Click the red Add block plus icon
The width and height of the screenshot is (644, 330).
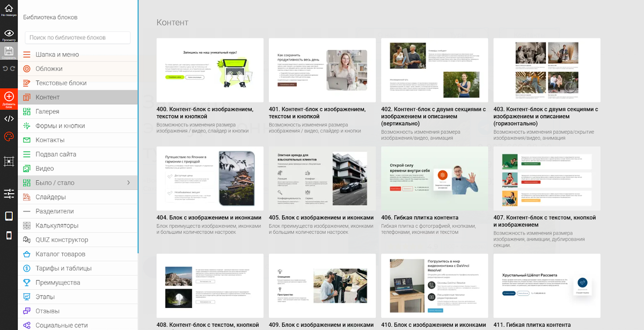[9, 96]
